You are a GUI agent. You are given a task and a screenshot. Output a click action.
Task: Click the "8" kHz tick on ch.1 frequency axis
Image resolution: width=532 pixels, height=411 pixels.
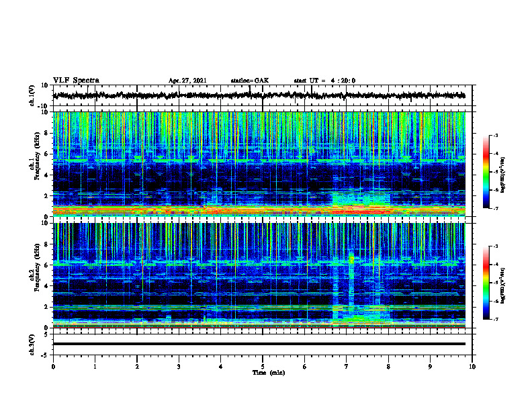(46, 133)
